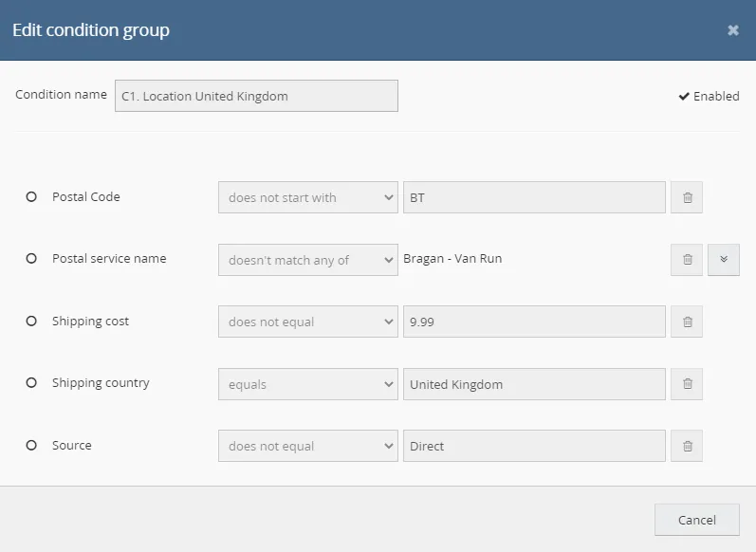The height and width of the screenshot is (552, 756).
Task: Open Source 'does not equal' dropdown
Action: [308, 446]
